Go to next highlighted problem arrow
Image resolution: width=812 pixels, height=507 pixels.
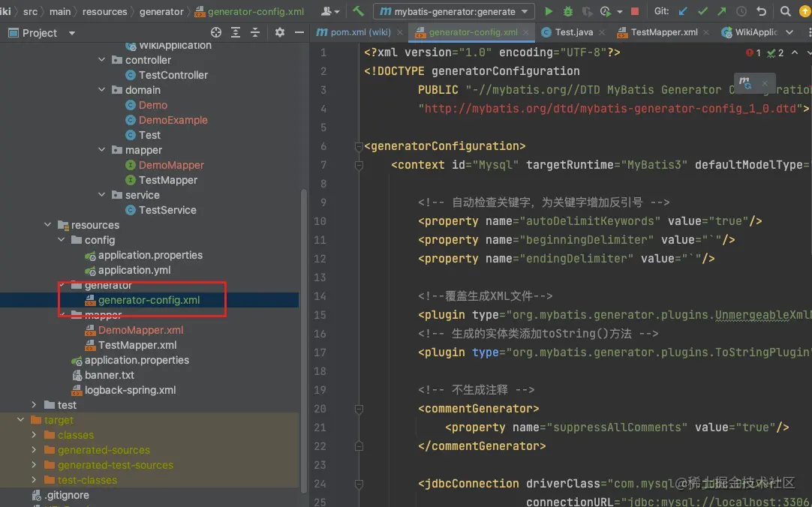(x=808, y=52)
